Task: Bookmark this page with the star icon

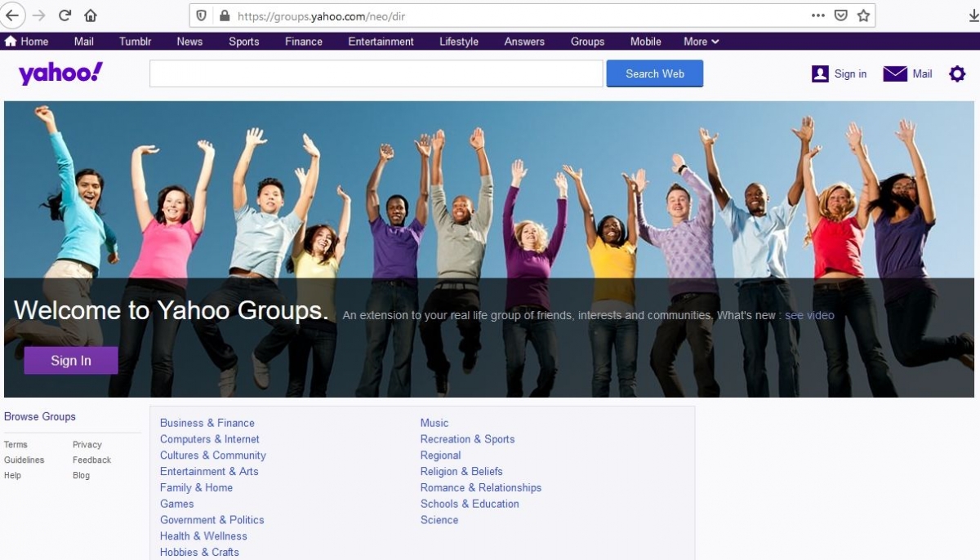Action: click(x=863, y=16)
